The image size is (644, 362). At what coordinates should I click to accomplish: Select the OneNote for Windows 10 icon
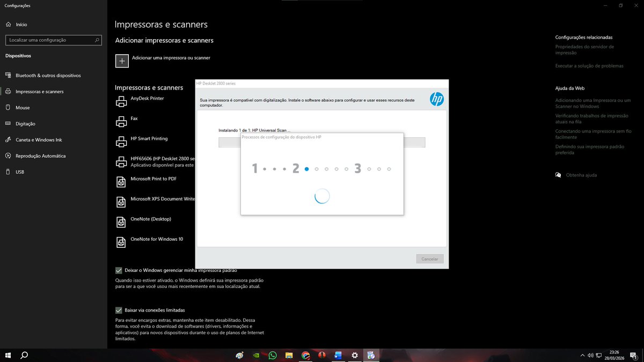click(x=121, y=242)
